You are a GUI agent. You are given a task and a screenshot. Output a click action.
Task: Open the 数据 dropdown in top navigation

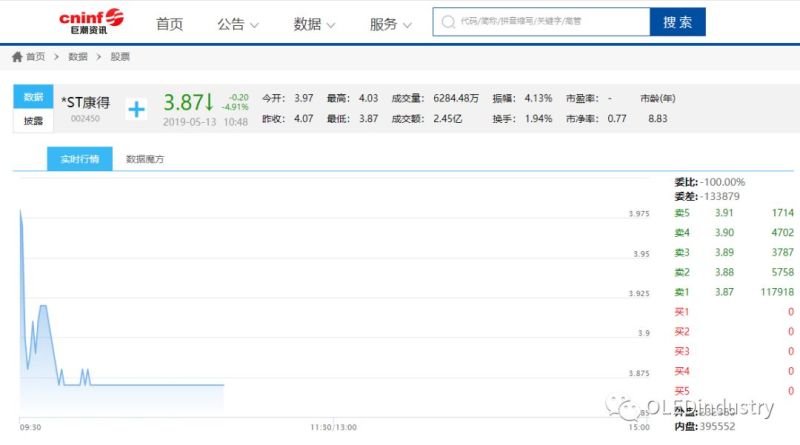315,24
